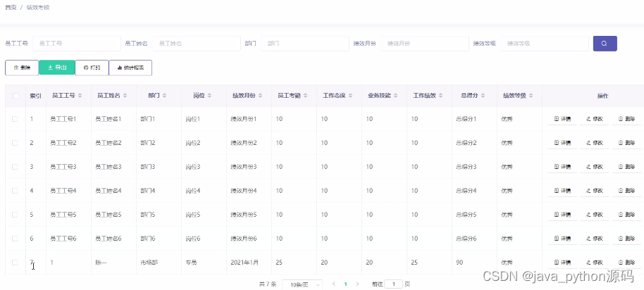644x290 pixels.
Task: Click 绩效考核 breadcrumb item
Action: tap(38, 7)
